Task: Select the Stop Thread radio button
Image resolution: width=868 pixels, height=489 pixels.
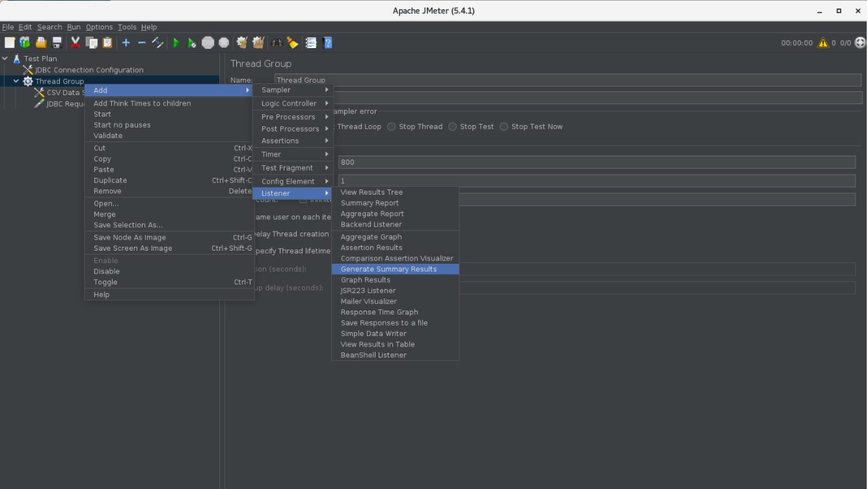Action: point(391,126)
